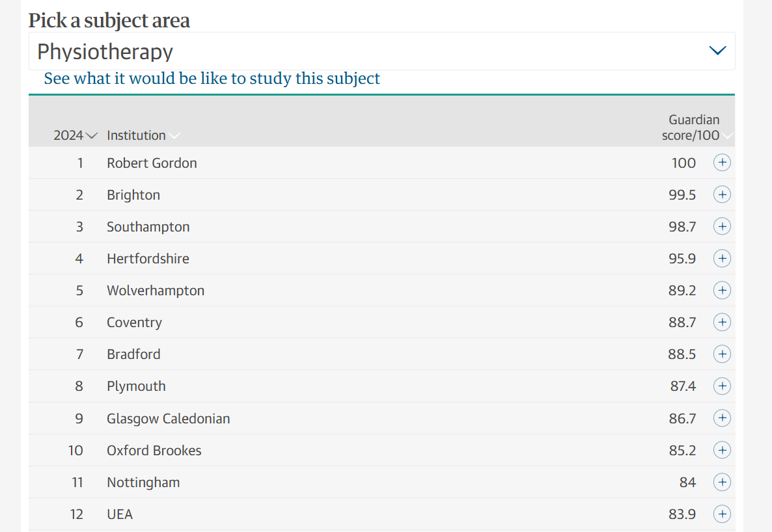This screenshot has height=532, width=772.
Task: Open UEA row plus icon
Action: point(722,514)
